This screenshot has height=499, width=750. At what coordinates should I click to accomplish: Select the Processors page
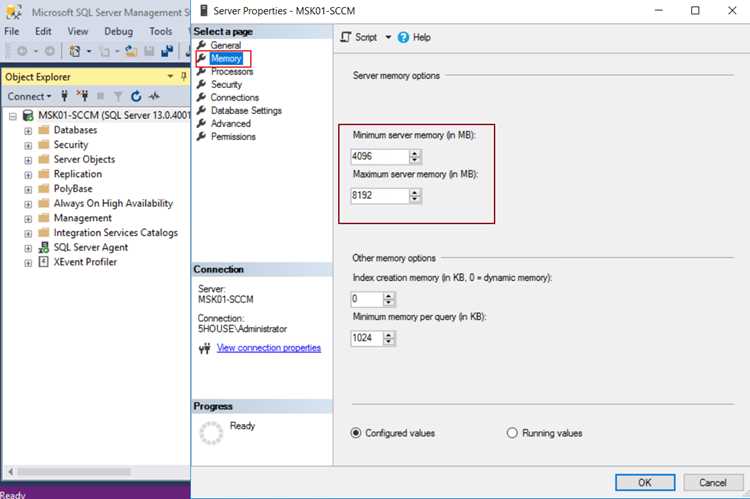point(232,71)
